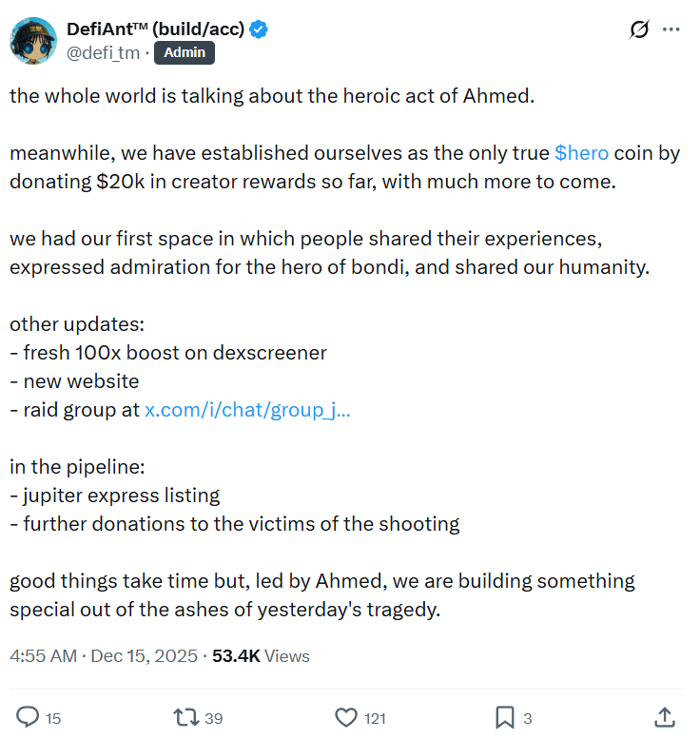View the 53.4K Views analytics
700x739 pixels.
pos(261,656)
